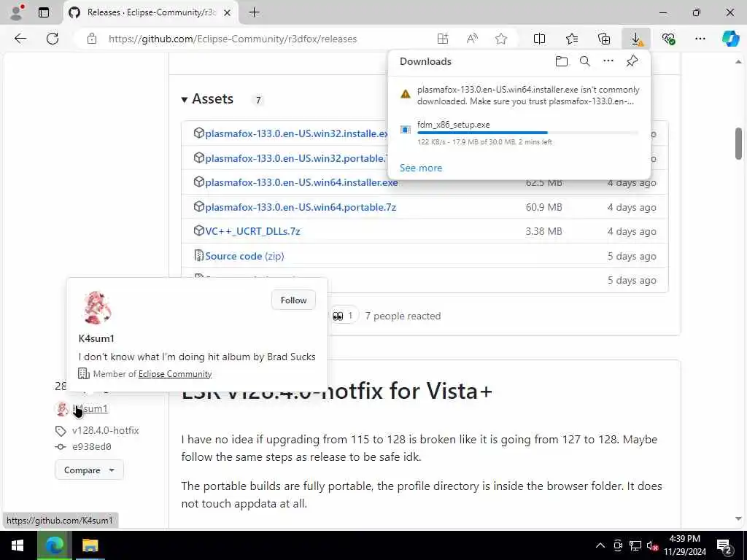Open a new browser tab
Screen dimensions: 747x560
(x=255, y=12)
